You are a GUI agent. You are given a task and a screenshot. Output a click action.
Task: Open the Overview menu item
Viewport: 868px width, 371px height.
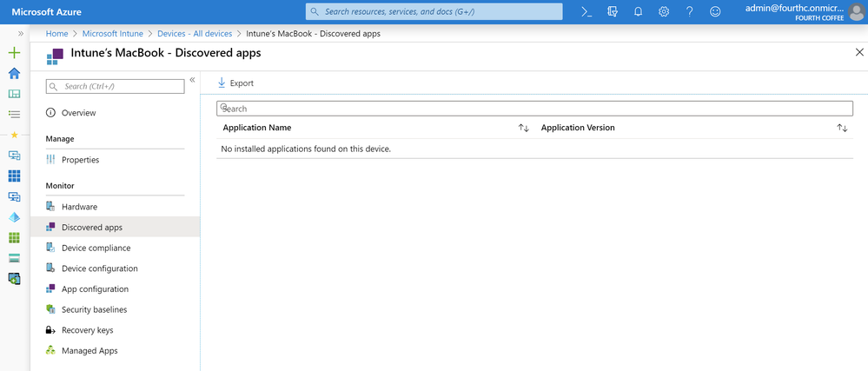pos(116,113)
